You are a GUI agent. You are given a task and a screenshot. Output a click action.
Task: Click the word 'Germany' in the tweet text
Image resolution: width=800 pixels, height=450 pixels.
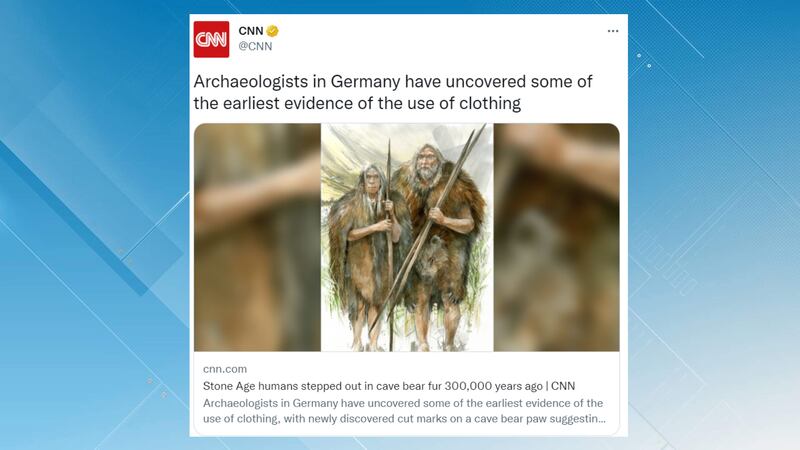point(365,82)
